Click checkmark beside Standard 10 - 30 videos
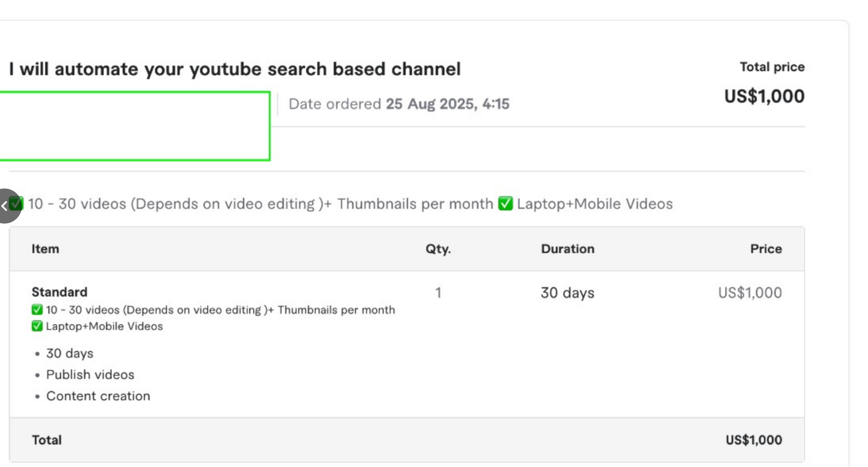 click(x=37, y=310)
